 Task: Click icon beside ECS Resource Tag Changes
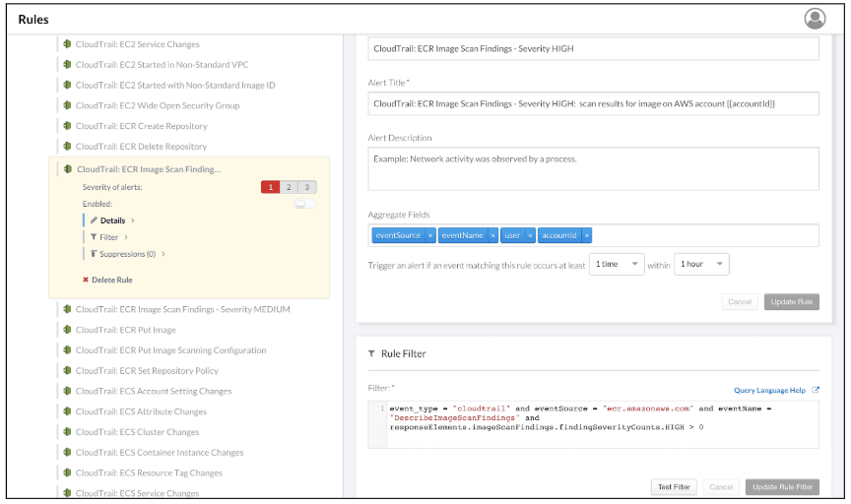[x=67, y=472]
